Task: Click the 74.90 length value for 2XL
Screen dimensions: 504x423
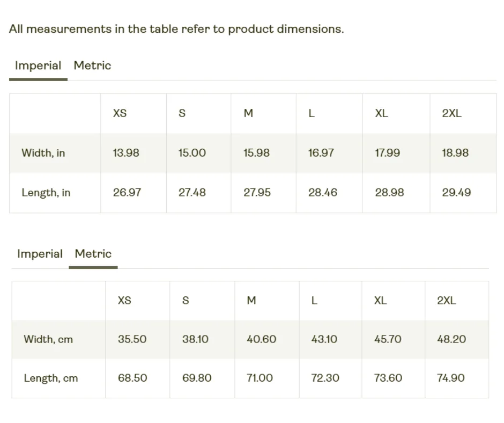Action: pyautogui.click(x=450, y=378)
